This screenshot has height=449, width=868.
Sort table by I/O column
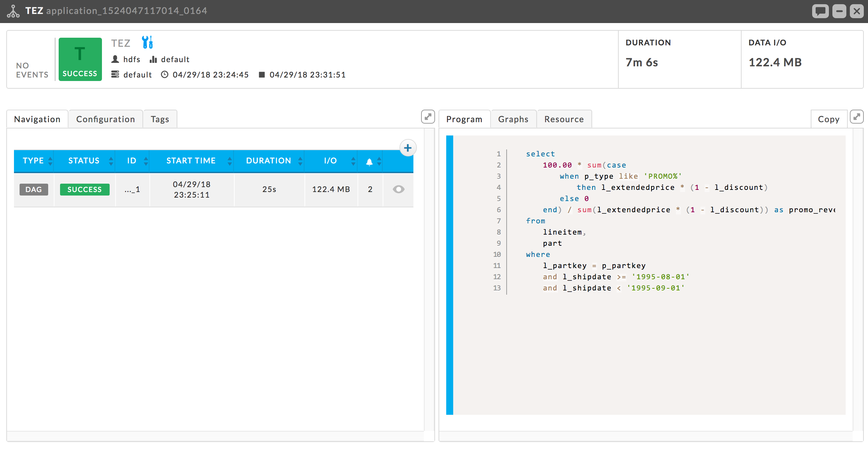click(331, 161)
